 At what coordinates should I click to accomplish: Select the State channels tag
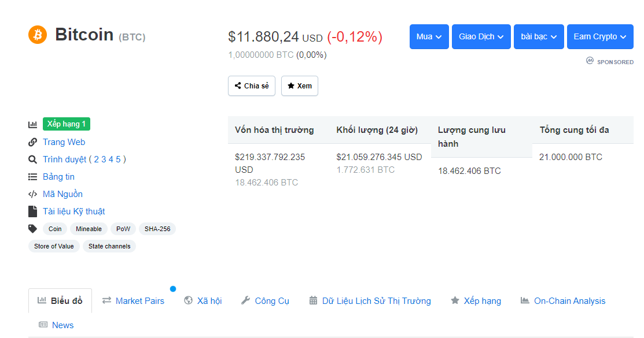[x=109, y=246]
